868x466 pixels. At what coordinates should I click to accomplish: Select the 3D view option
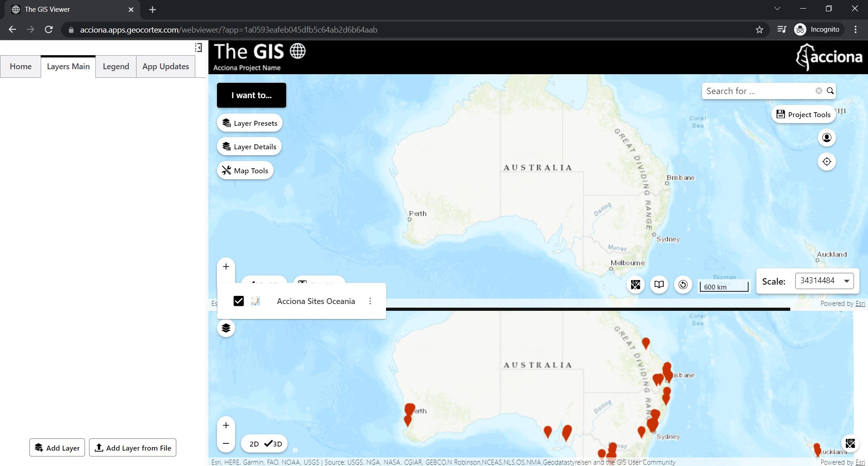coord(274,444)
